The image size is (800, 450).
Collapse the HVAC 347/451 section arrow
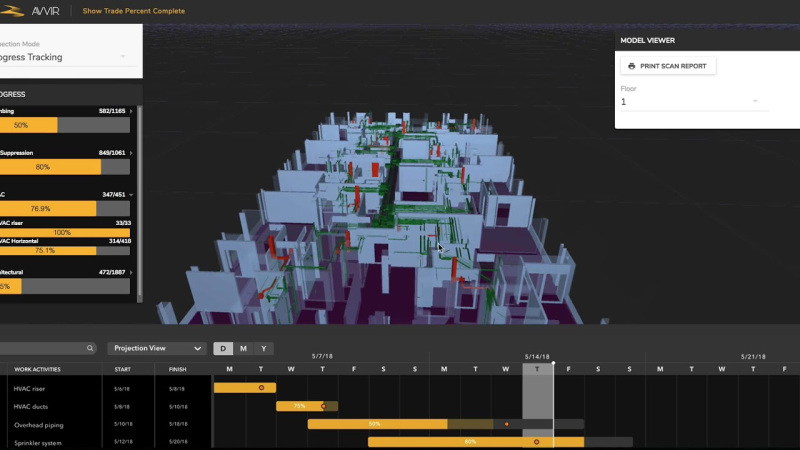click(131, 195)
